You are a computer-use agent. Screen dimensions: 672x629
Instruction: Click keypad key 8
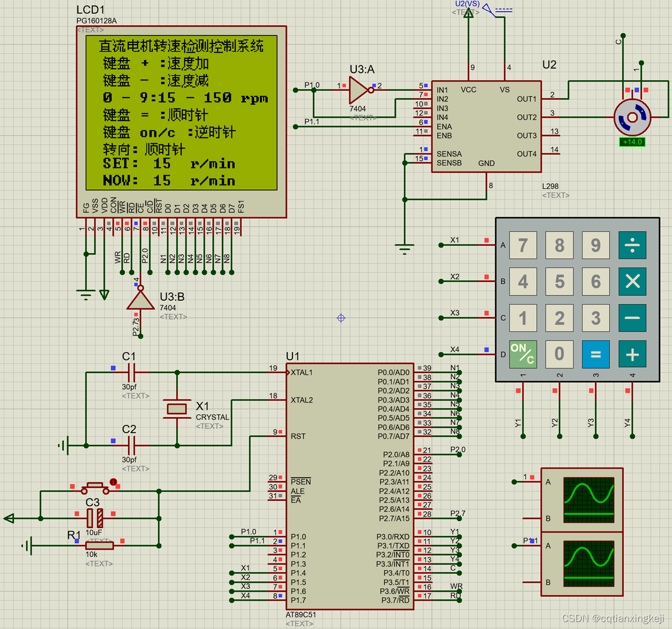559,245
